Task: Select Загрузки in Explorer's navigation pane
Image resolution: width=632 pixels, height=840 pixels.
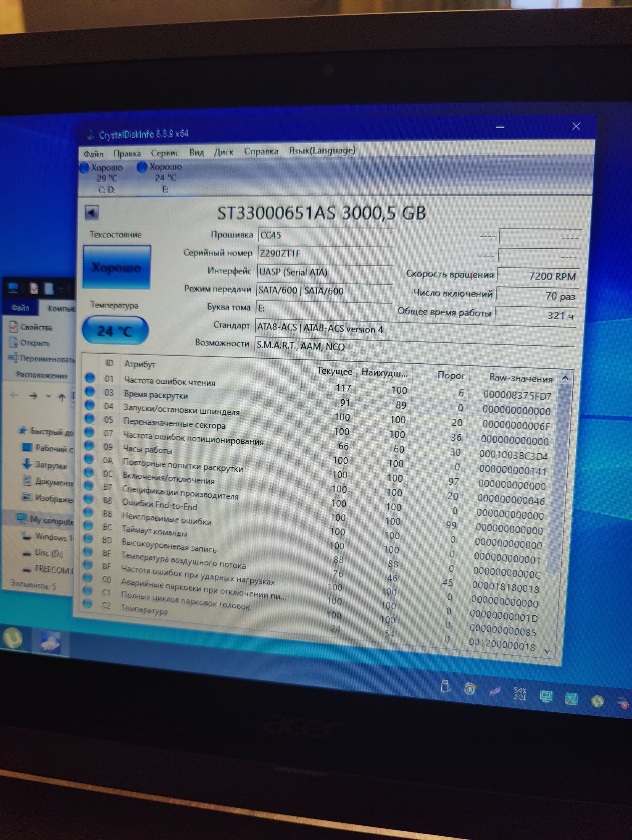Action: (x=45, y=465)
